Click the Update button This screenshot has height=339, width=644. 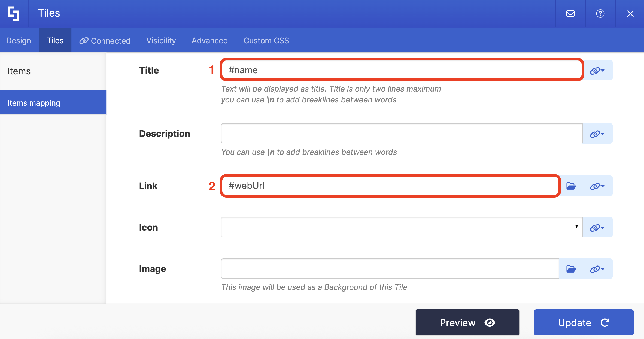(x=584, y=323)
